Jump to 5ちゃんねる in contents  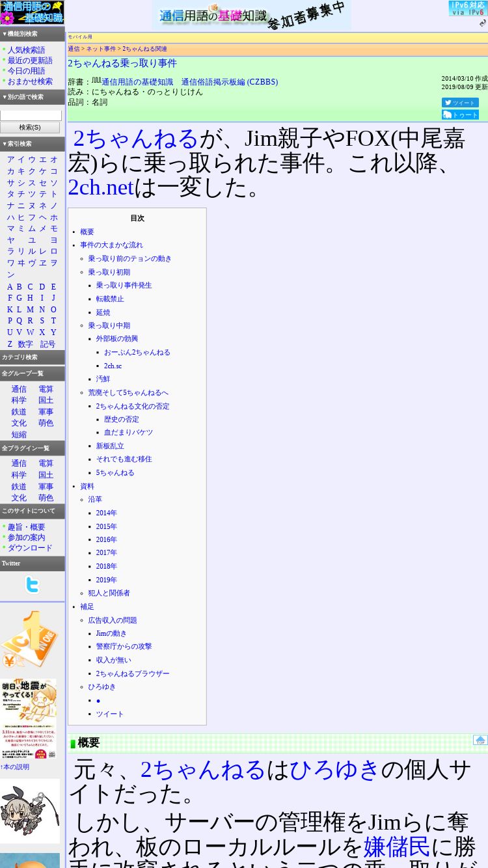click(115, 473)
